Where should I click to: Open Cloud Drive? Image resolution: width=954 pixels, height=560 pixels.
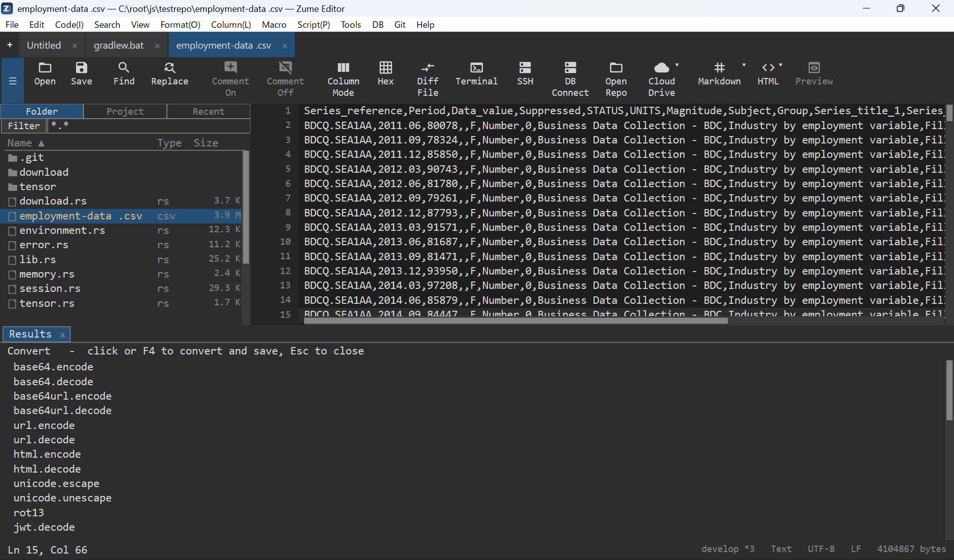point(661,79)
